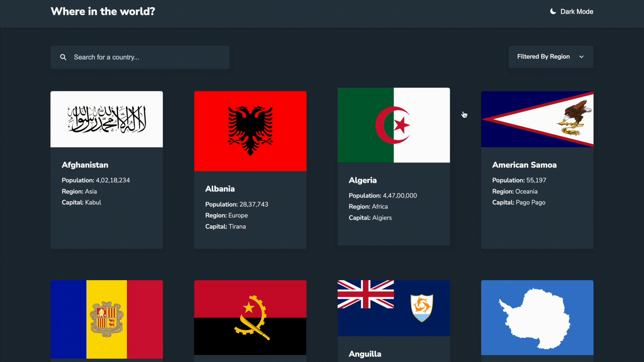The height and width of the screenshot is (362, 644).
Task: Click the Anguilla country title
Action: point(365,354)
